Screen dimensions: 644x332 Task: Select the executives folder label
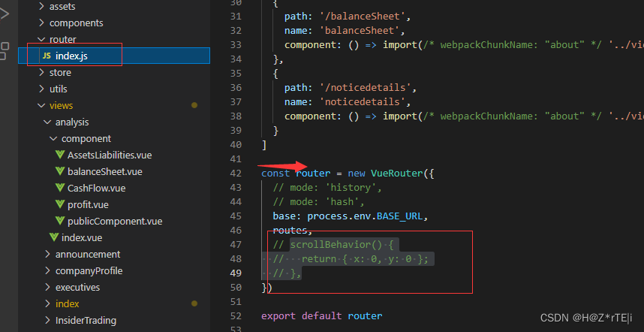point(77,287)
